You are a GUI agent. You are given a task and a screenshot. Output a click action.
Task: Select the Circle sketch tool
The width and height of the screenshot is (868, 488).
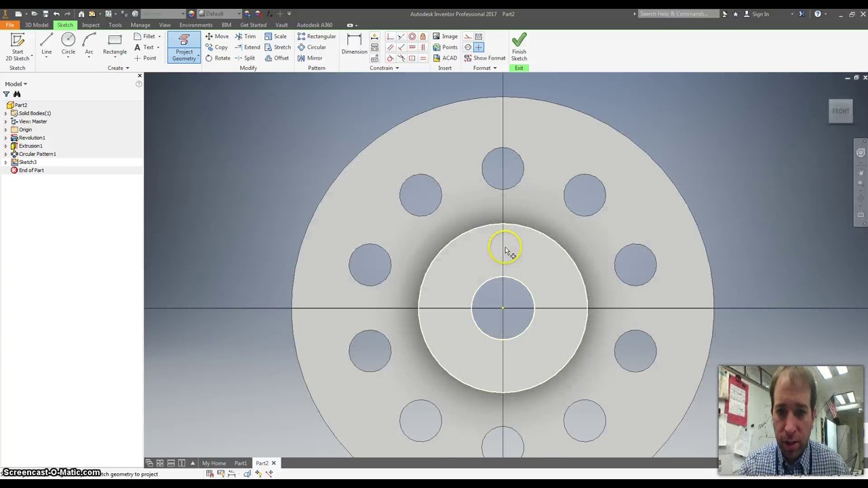pyautogui.click(x=68, y=45)
